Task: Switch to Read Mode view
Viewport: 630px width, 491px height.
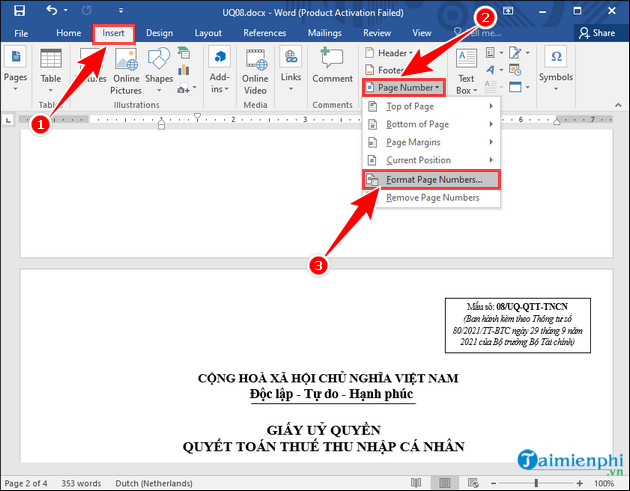Action: pos(416,483)
